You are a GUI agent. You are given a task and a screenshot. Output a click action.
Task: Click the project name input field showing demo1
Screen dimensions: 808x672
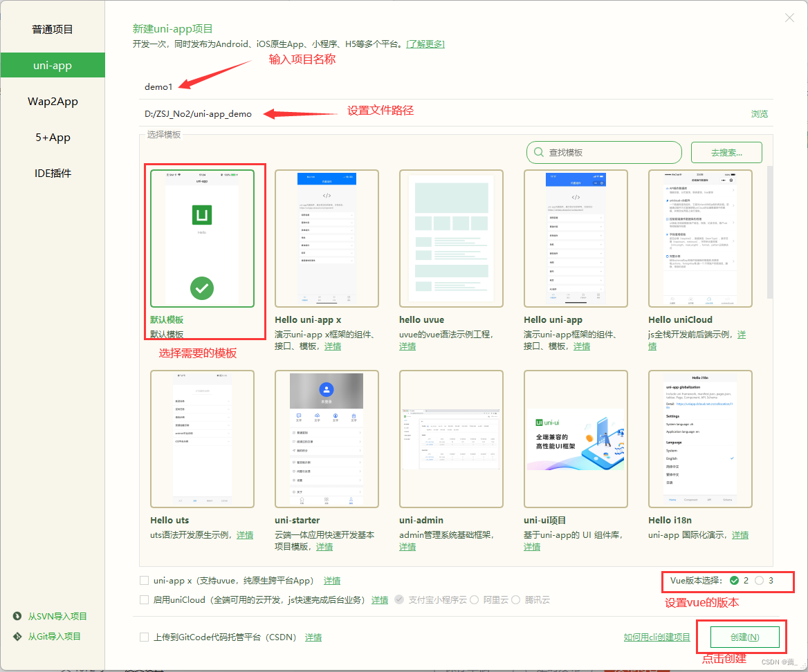(x=277, y=86)
